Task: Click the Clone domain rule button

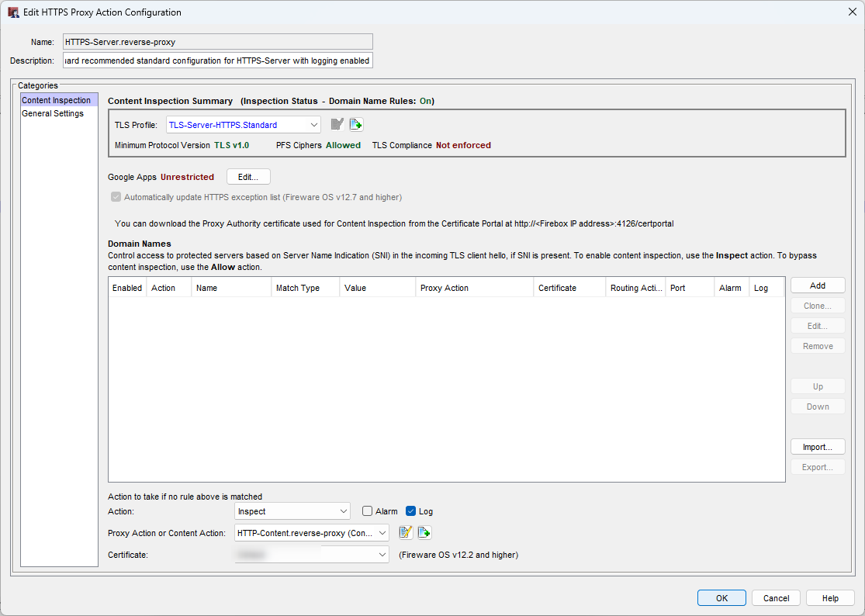Action: [818, 306]
